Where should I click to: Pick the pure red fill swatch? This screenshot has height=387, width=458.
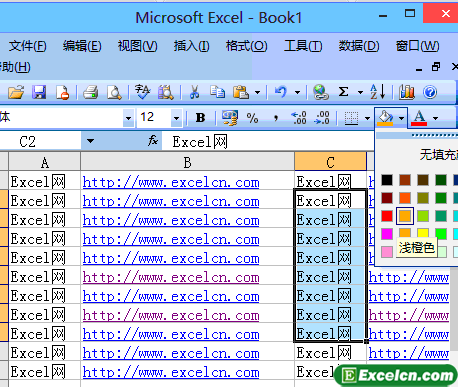pyautogui.click(x=387, y=216)
